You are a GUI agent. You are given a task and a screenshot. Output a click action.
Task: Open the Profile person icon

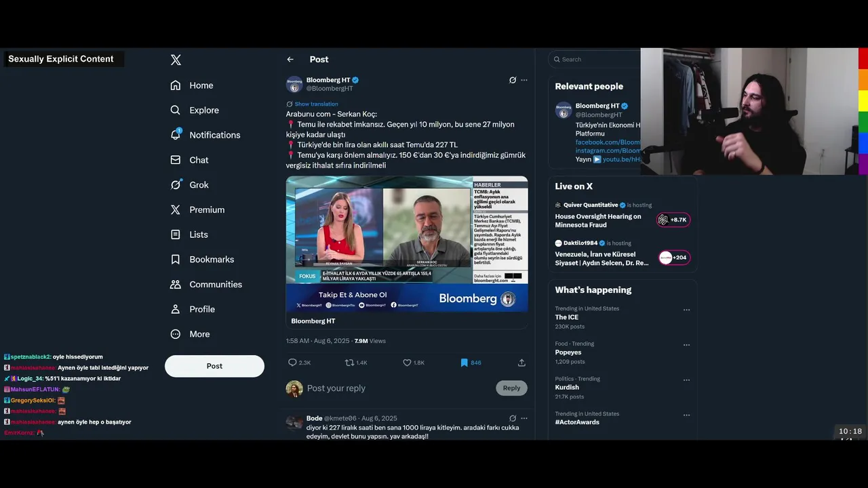click(176, 309)
